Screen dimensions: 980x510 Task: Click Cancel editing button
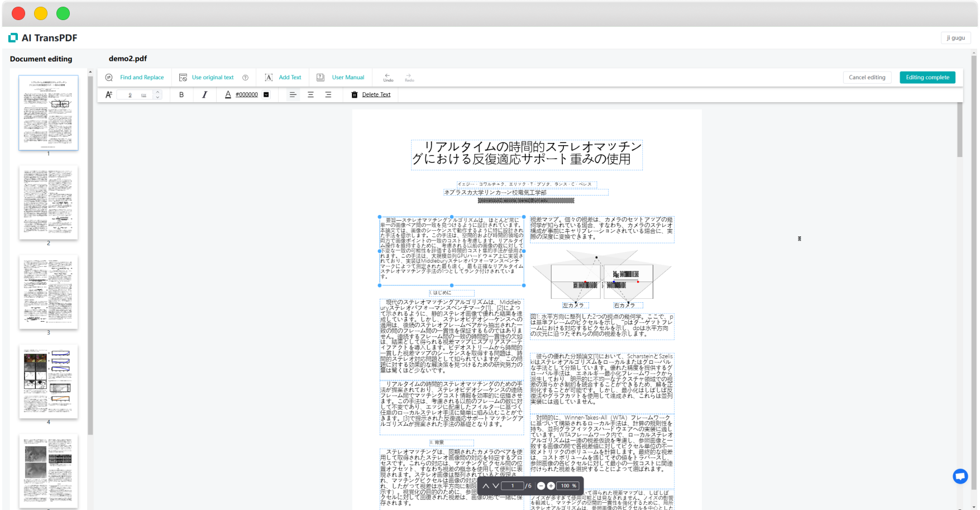point(867,78)
